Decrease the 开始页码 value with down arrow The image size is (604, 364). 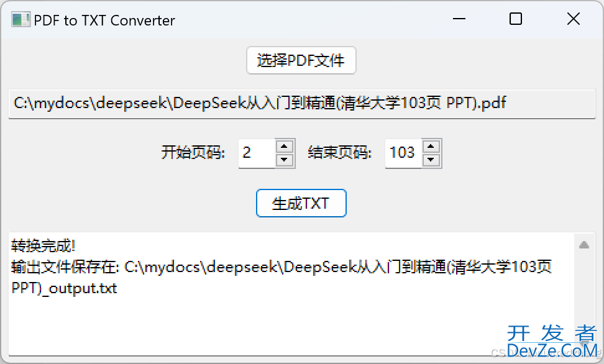285,160
